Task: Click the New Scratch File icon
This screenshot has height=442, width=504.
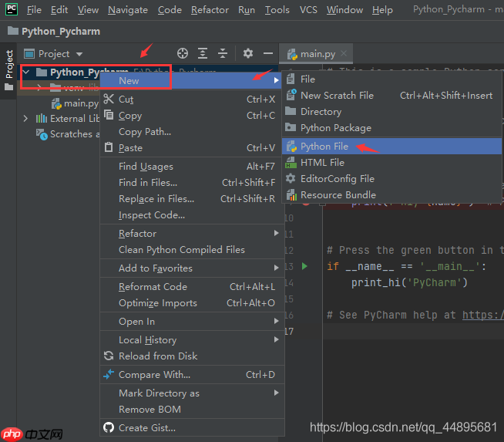Action: tap(291, 95)
